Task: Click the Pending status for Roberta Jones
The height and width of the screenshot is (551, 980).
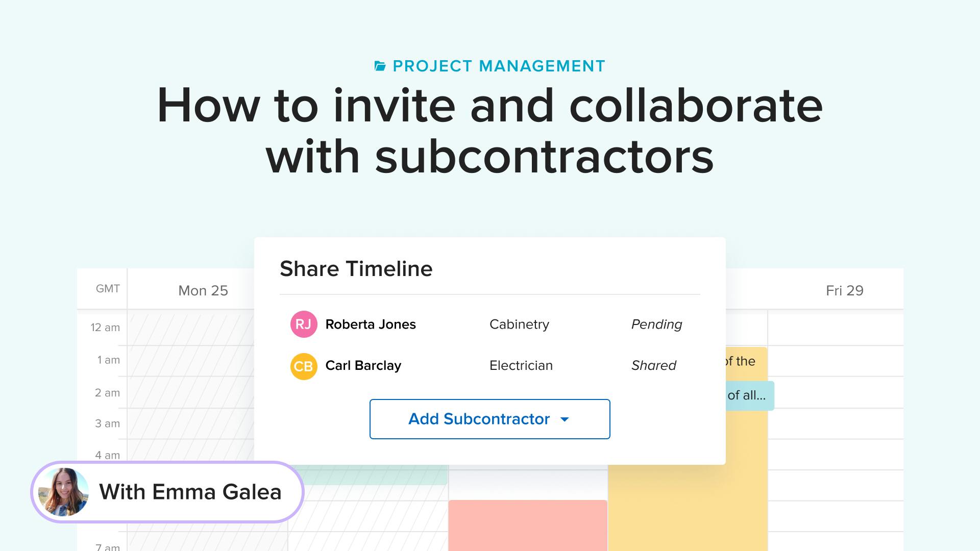Action: pos(656,324)
